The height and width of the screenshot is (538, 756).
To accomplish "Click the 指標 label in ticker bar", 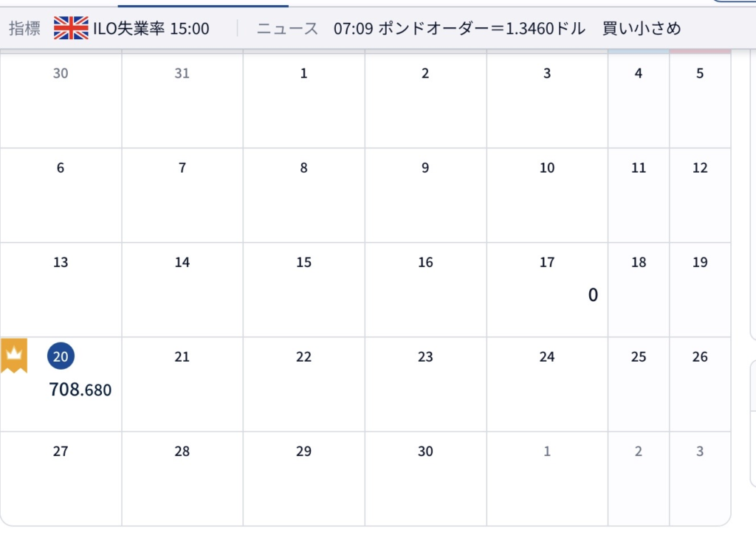I will pos(24,29).
